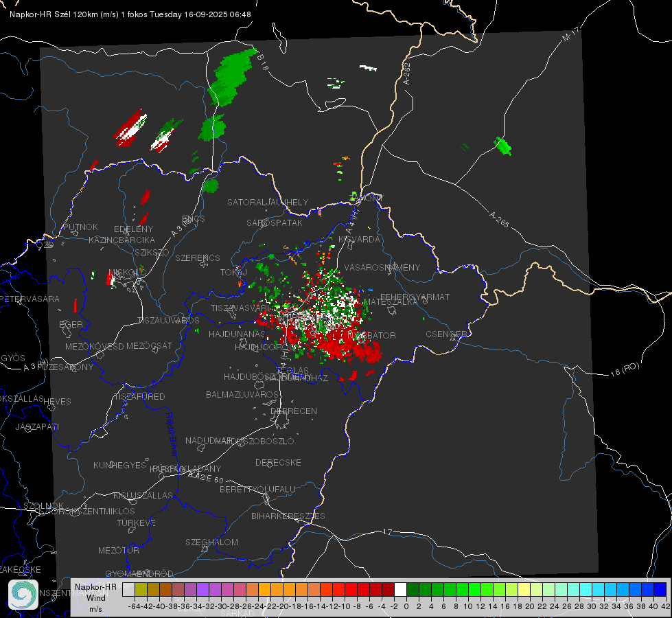Screen dimensions: 672x618
Task: Click the EGER city label
Action: pos(71,324)
